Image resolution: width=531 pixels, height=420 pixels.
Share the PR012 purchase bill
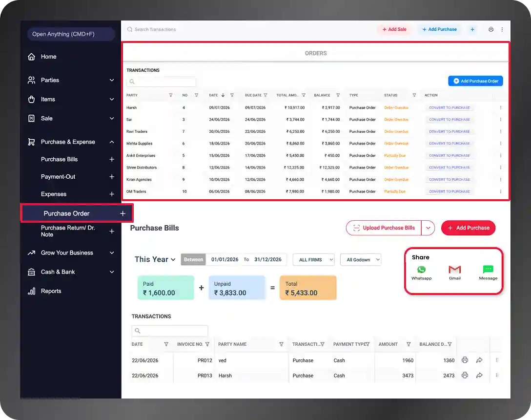479,360
